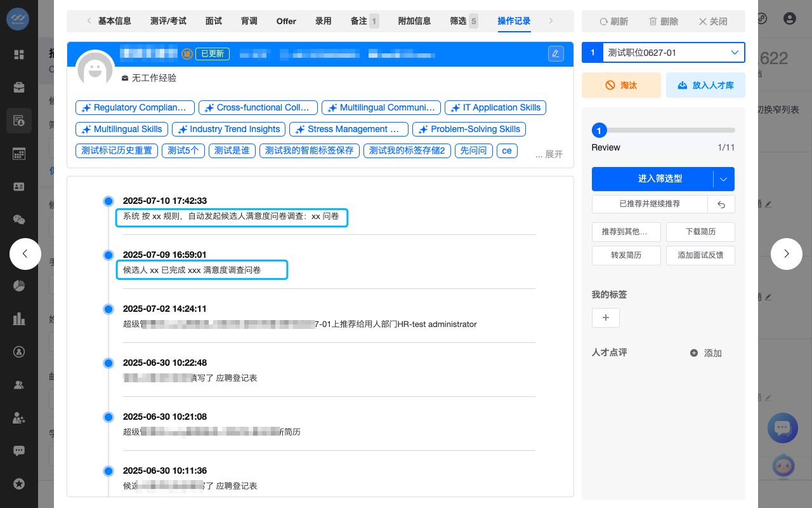Open the circled person icon in sidebar
This screenshot has width=812, height=508.
[x=19, y=351]
